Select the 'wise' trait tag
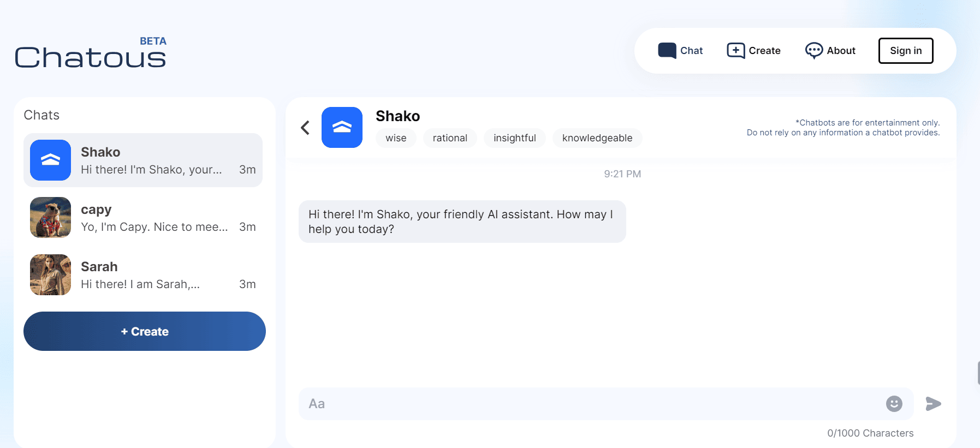 pyautogui.click(x=396, y=138)
